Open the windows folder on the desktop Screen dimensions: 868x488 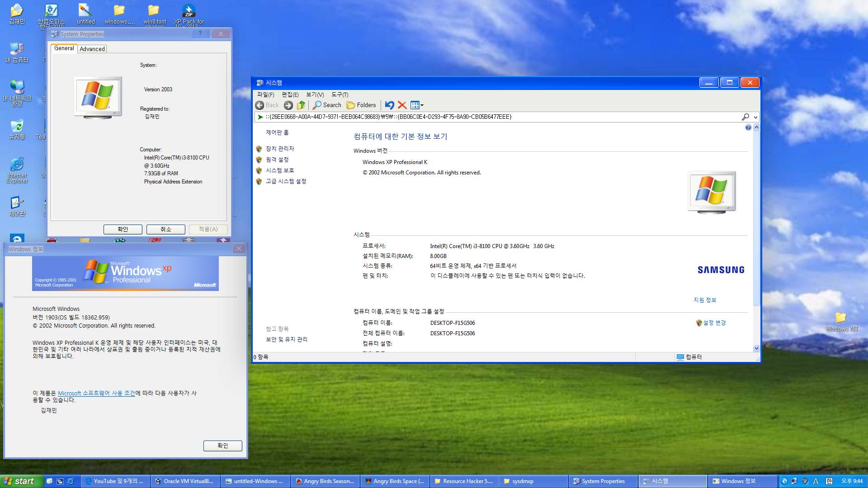click(119, 14)
